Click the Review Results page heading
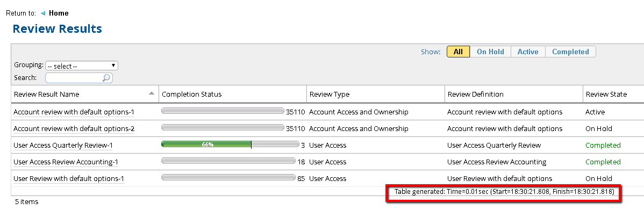 pos(58,28)
